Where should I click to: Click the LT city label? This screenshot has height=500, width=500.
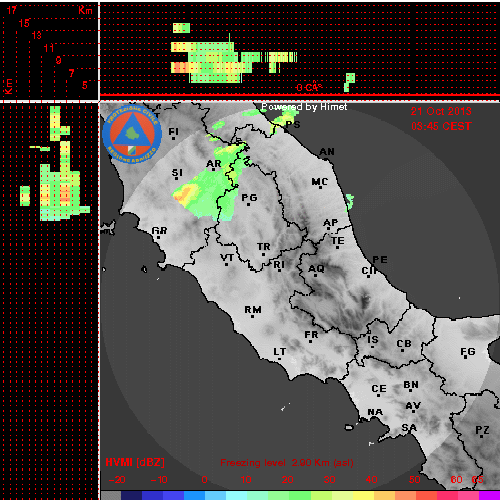tap(280, 352)
